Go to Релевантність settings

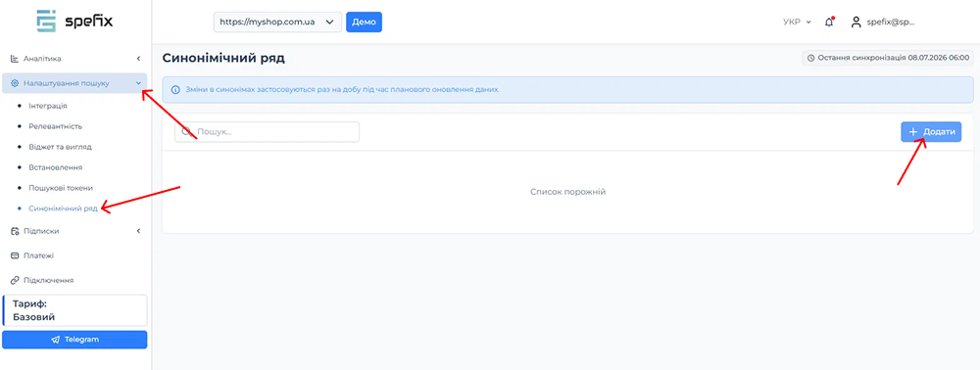[x=55, y=126]
